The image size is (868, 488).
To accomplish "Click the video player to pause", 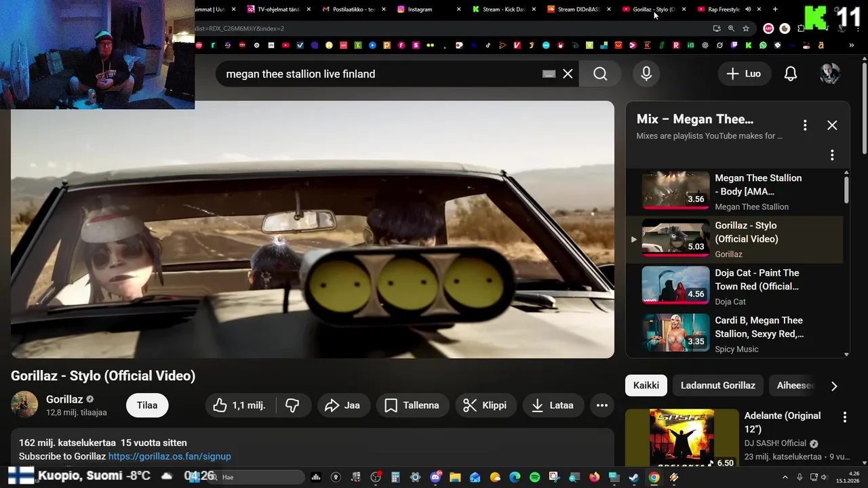I will pyautogui.click(x=312, y=230).
